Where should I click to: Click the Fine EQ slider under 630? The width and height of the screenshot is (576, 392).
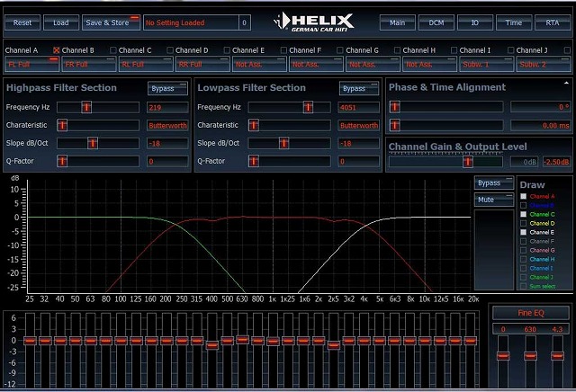click(530, 356)
